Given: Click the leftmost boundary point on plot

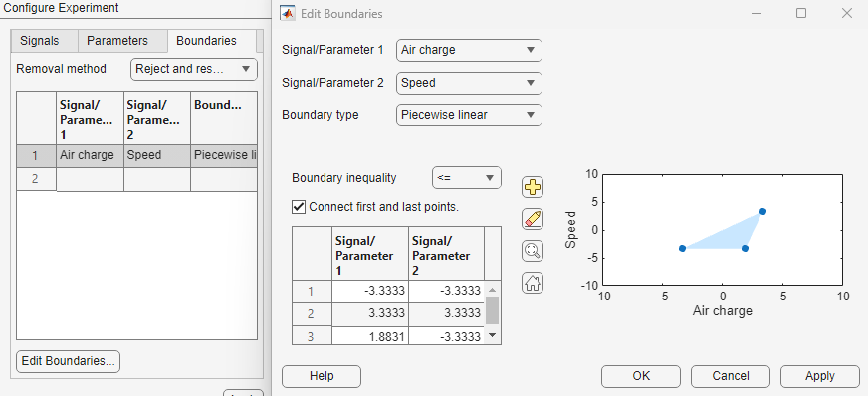Looking at the screenshot, I should pyautogui.click(x=682, y=249).
